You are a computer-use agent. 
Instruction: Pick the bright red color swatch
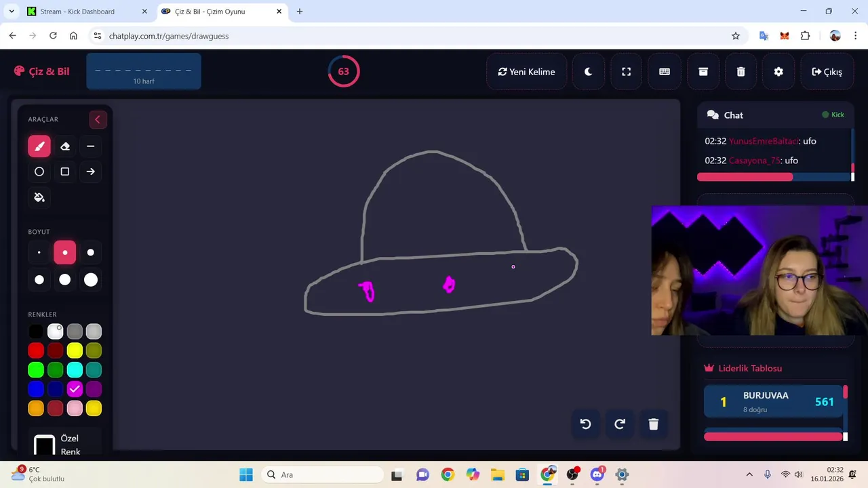[x=36, y=350]
